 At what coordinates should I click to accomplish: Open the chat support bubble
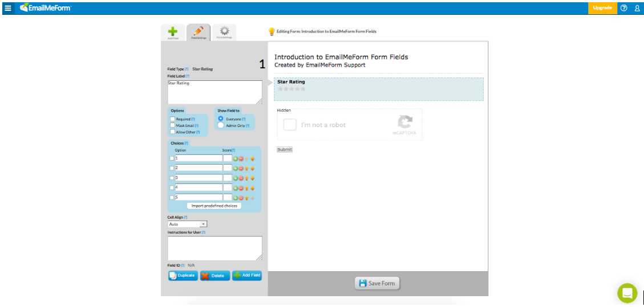point(627,293)
